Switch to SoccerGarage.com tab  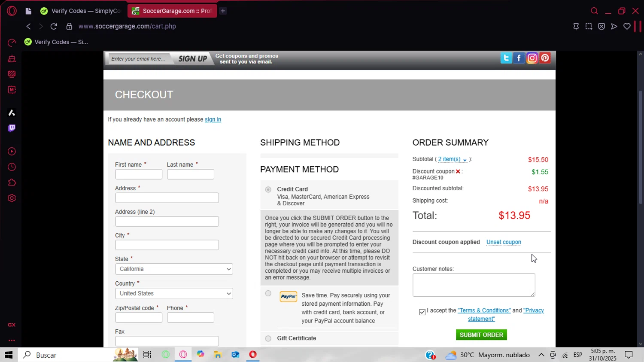point(172,11)
